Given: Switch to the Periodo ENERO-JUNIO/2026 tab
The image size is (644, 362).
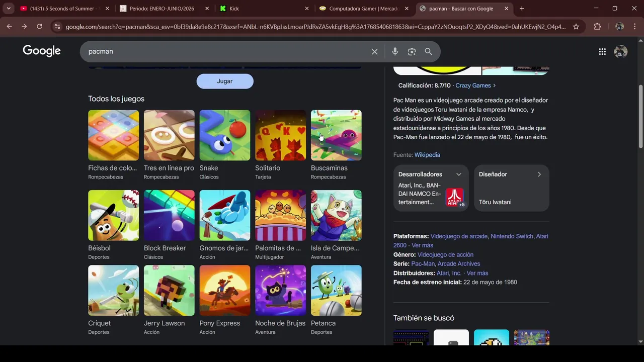Looking at the screenshot, I should coord(165,9).
